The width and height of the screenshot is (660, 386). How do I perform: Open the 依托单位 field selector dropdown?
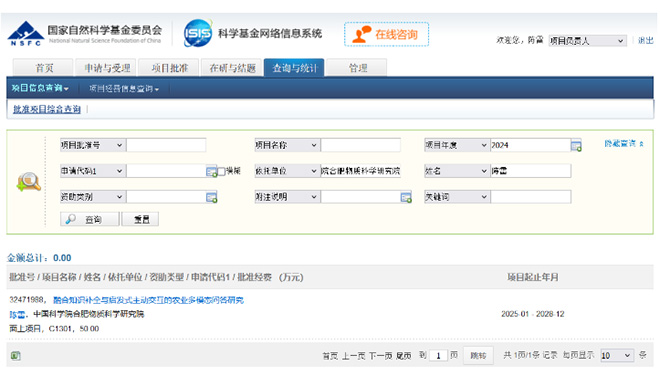click(287, 171)
